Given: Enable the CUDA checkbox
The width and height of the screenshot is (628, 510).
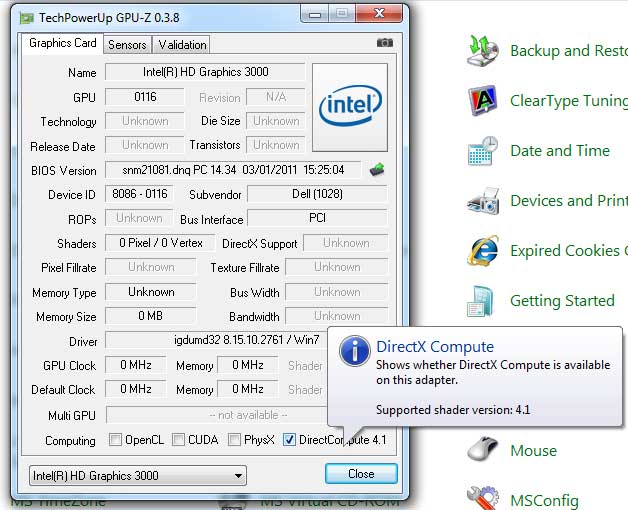Looking at the screenshot, I should pos(178,439).
